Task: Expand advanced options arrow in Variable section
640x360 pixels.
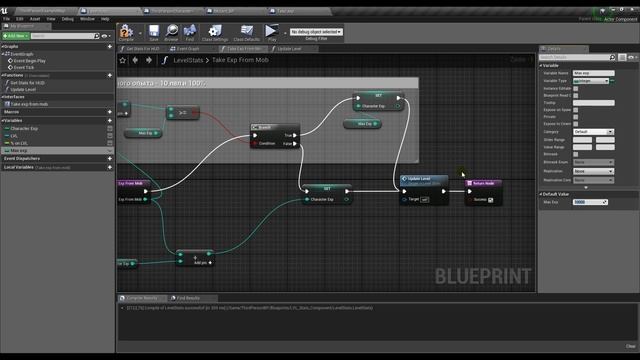Action: click(x=586, y=188)
